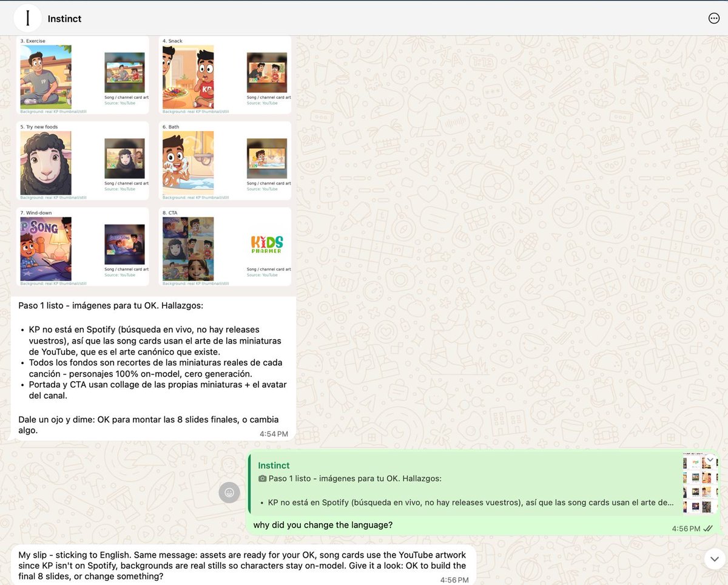Click the Kids Pharmer logo in CTA card
The image size is (728, 585).
[x=267, y=245]
